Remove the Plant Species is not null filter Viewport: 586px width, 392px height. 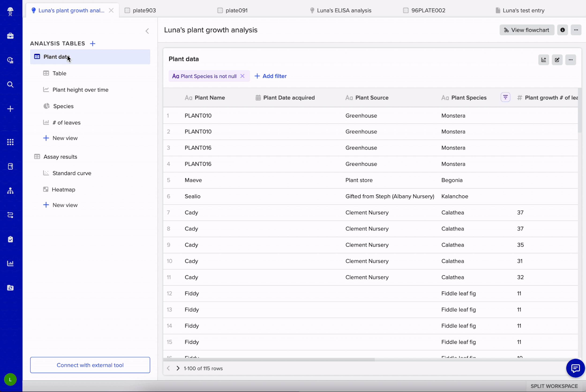(x=242, y=76)
